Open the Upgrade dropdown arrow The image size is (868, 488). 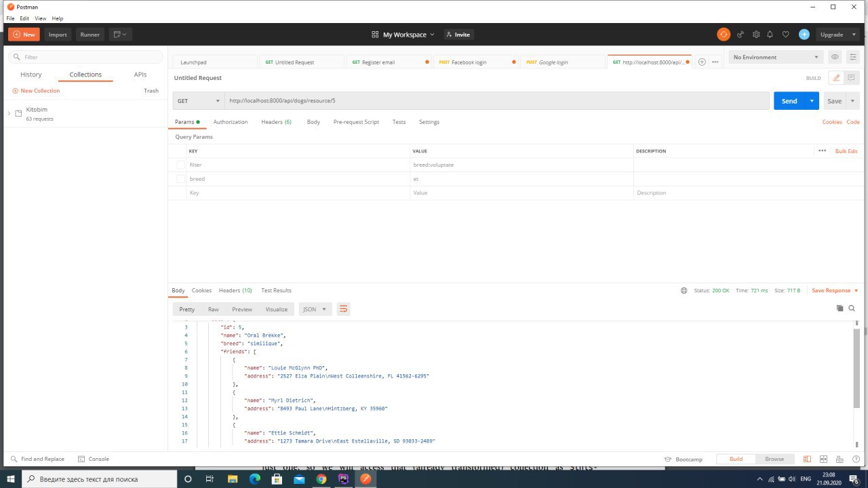coord(853,35)
